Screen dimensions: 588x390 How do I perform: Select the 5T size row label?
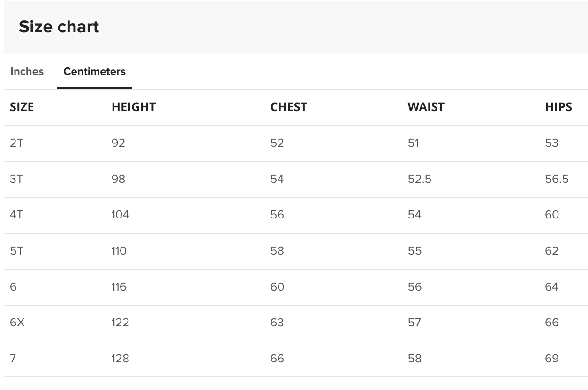click(x=16, y=251)
